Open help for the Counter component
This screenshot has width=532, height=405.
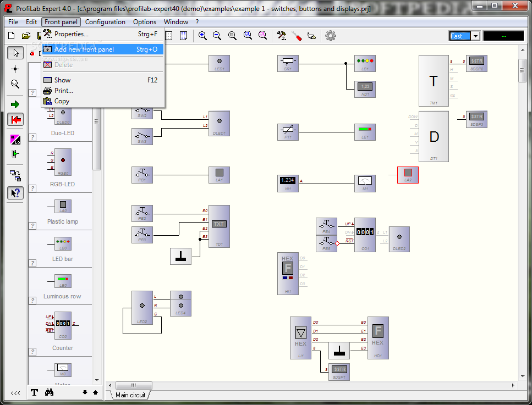(x=32, y=352)
